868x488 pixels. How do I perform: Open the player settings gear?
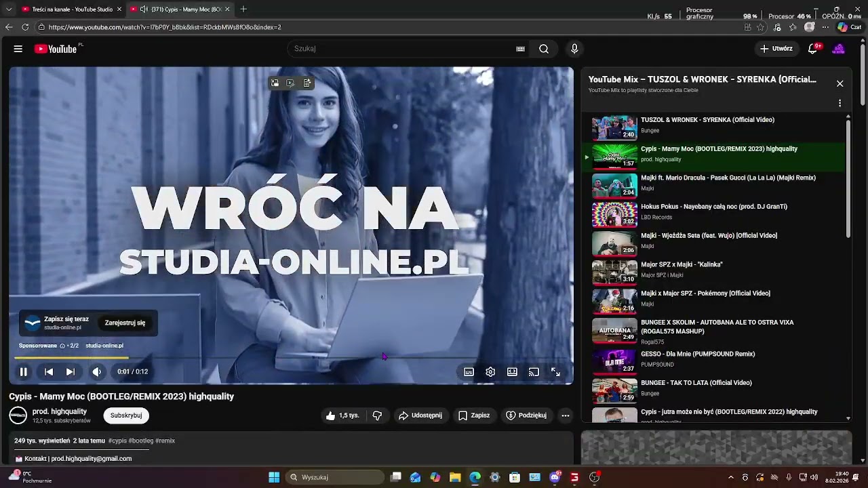[490, 371]
